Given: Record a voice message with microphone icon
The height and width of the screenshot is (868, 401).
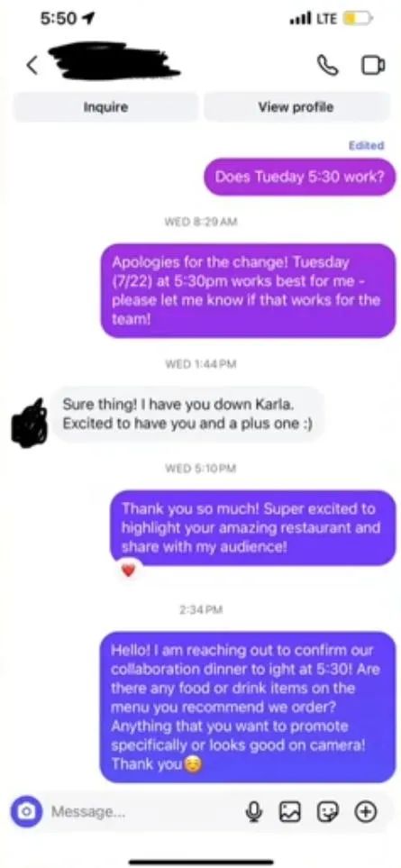Looking at the screenshot, I should click(253, 812).
